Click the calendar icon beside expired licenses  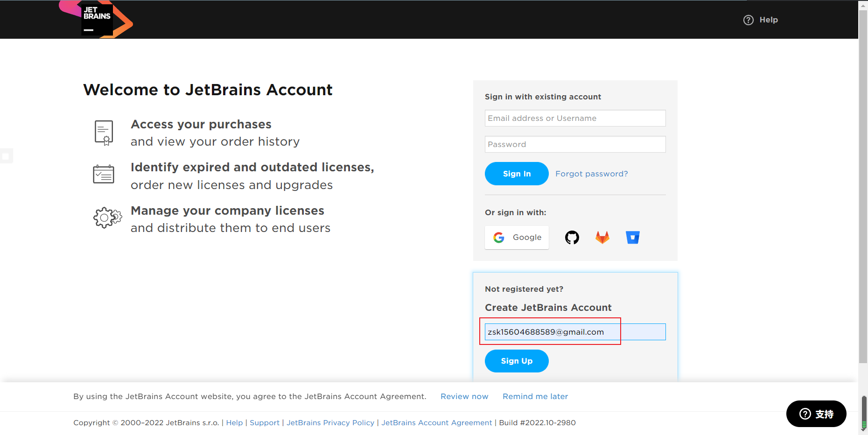[x=104, y=174]
